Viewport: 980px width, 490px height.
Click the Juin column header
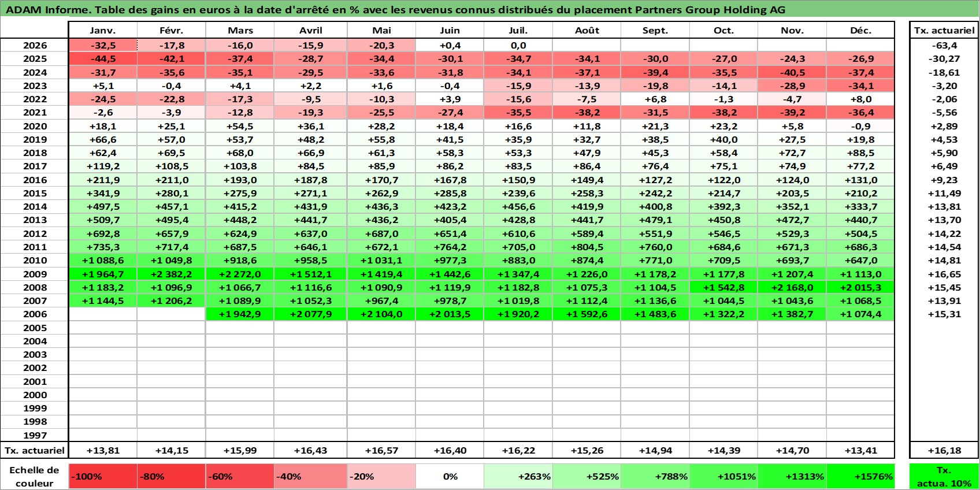(x=450, y=31)
